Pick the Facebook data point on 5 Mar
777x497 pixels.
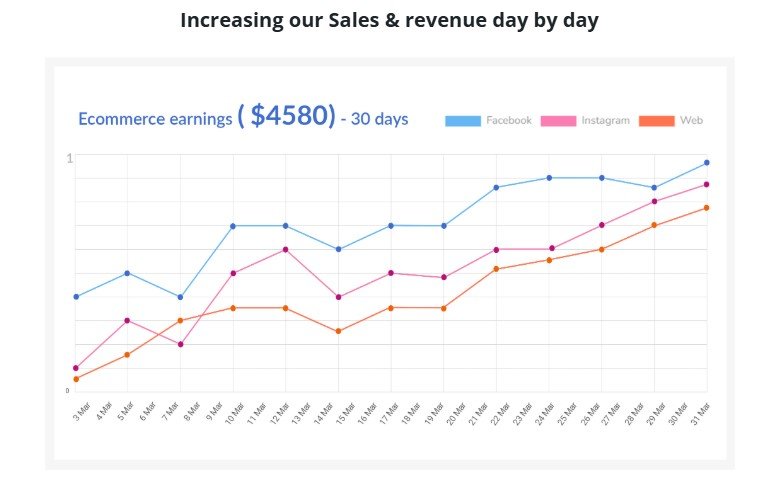(128, 273)
